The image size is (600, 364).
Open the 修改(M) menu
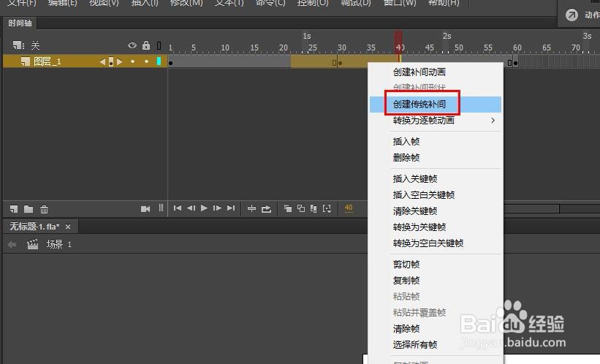click(x=186, y=3)
